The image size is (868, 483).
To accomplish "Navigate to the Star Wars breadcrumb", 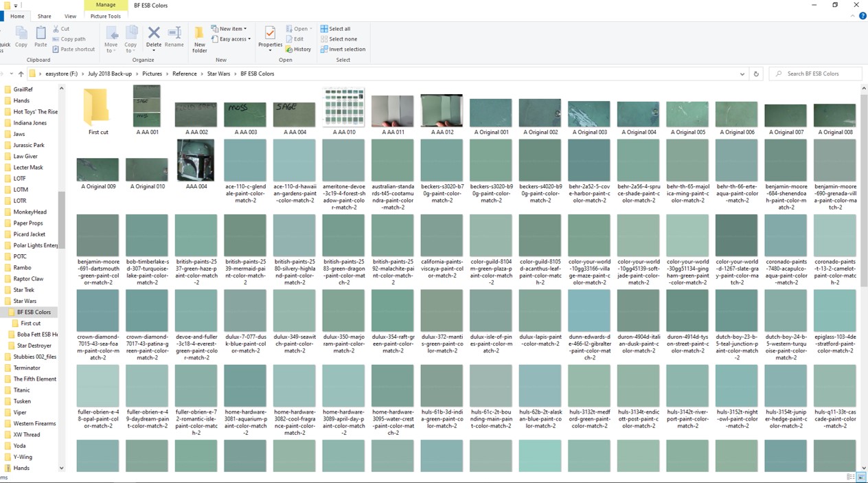I will [218, 74].
